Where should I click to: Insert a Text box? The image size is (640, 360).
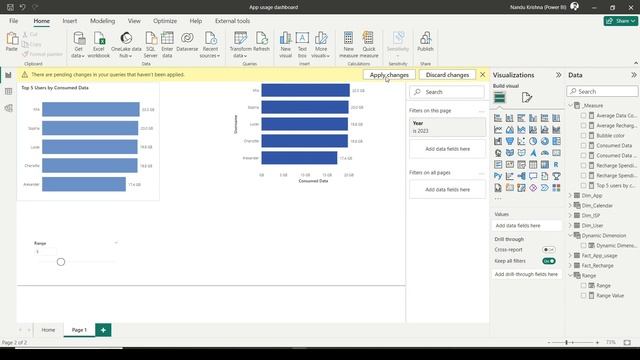pos(302,44)
